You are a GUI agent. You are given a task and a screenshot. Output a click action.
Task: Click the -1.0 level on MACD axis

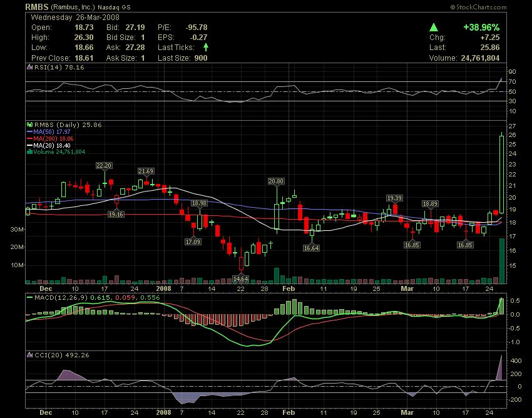tap(515, 342)
